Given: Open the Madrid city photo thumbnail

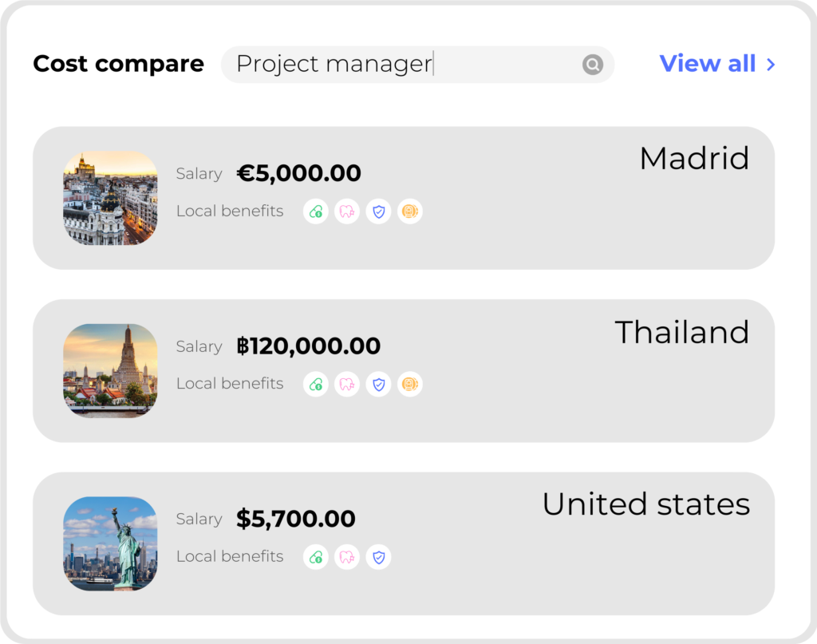Looking at the screenshot, I should [x=110, y=198].
